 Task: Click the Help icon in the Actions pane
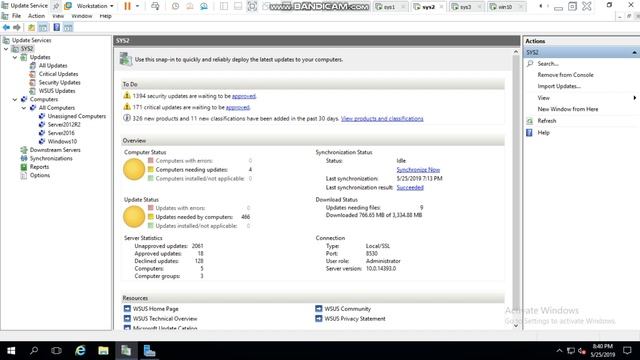coord(529,133)
